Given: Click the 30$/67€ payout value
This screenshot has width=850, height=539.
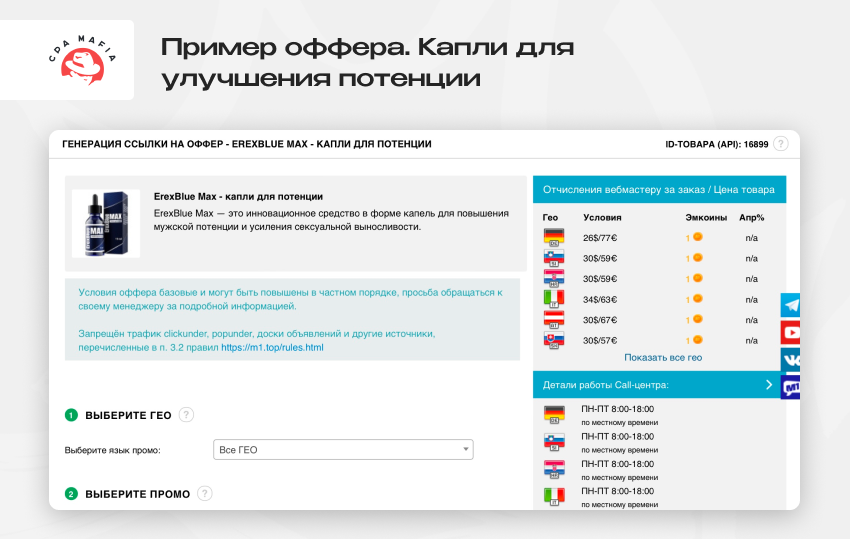Looking at the screenshot, I should tap(600, 320).
